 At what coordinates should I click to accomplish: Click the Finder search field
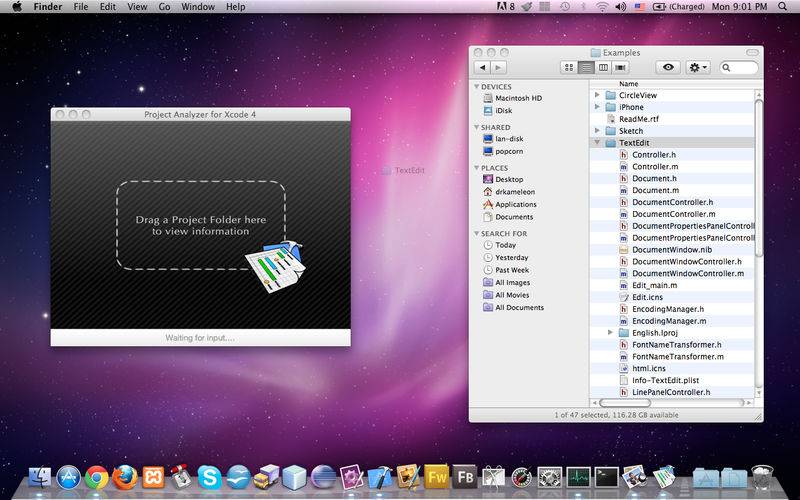click(x=741, y=67)
